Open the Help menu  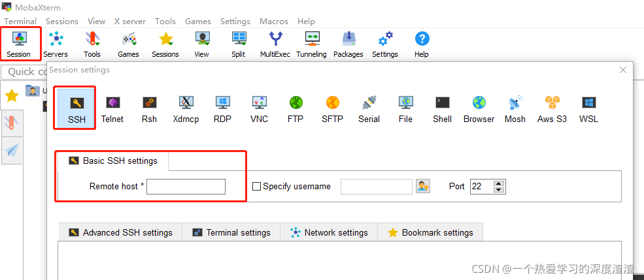307,22
